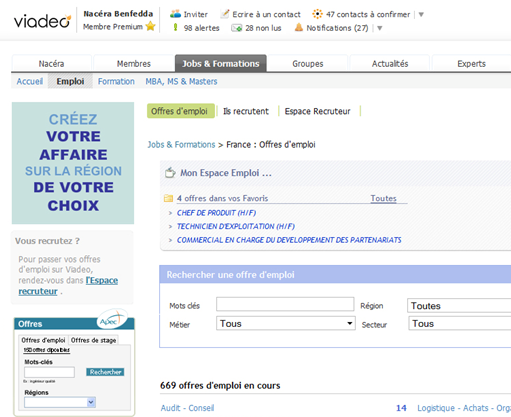Click the Créez votre affaire banner
This screenshot has width=511, height=417.
click(x=73, y=163)
